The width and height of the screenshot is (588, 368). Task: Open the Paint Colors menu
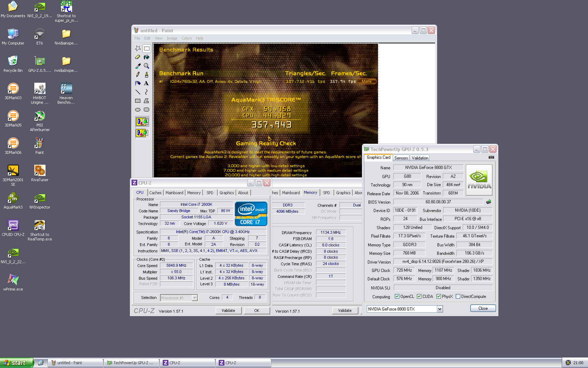[187, 38]
